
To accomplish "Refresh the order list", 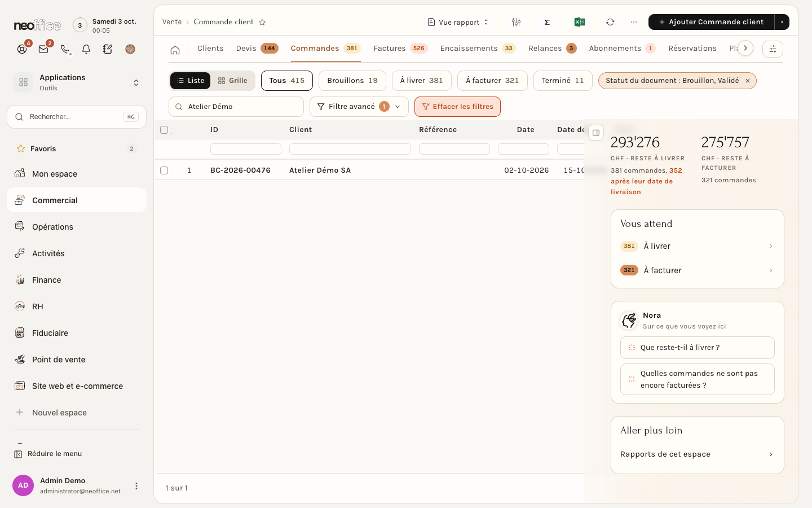I will click(x=610, y=22).
